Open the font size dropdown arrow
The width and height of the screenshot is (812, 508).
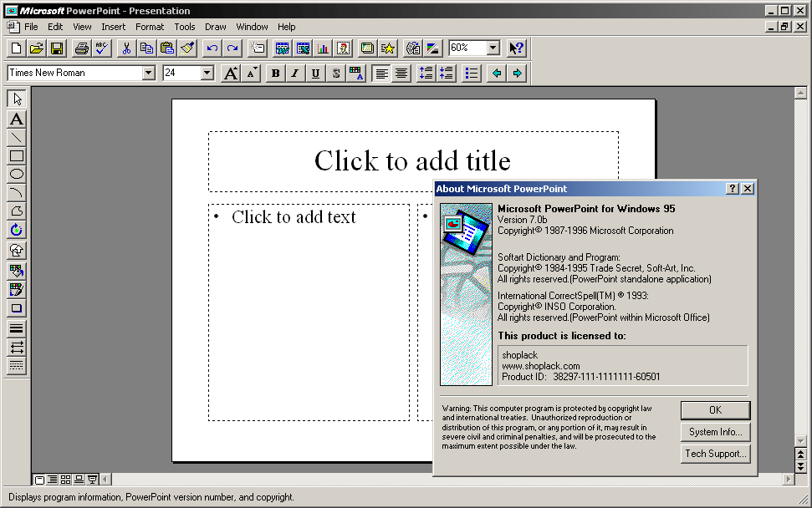click(207, 73)
